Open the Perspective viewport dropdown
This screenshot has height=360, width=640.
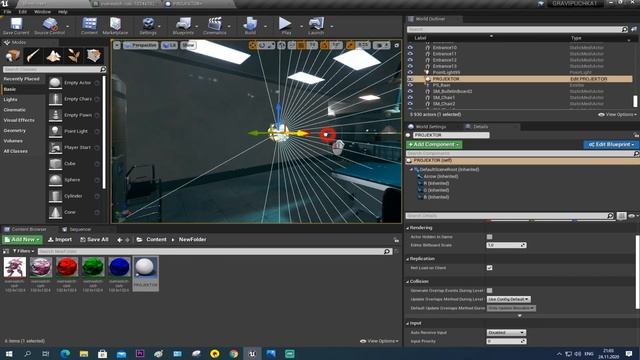tap(140, 45)
